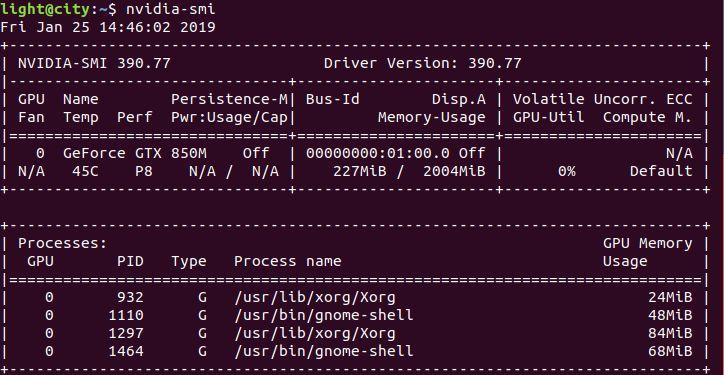The image size is (724, 375).
Task: Click the Processes header label
Action: point(62,243)
